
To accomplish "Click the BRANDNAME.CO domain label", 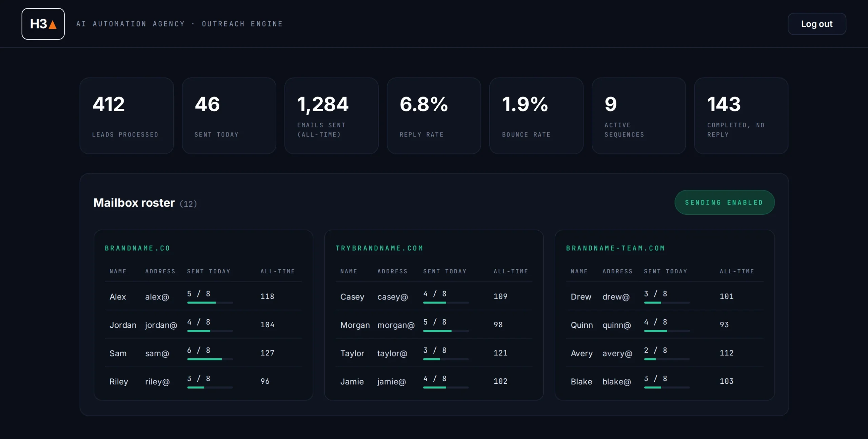I will pos(137,248).
